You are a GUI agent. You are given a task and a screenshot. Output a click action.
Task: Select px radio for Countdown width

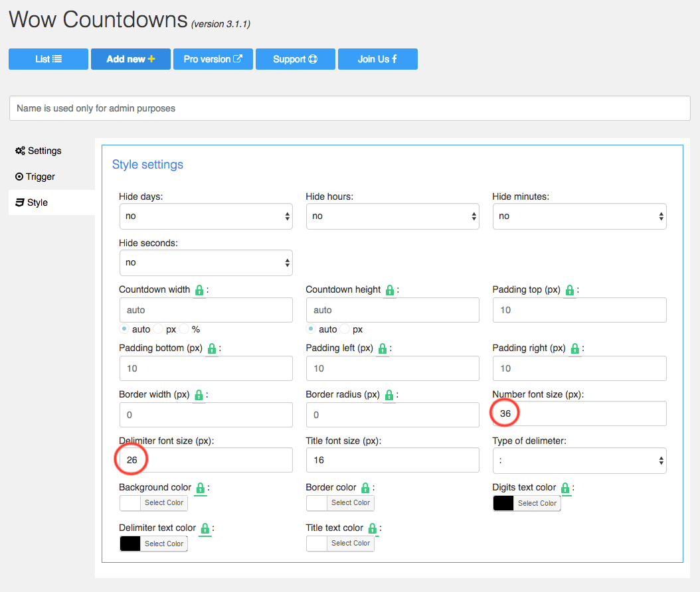click(x=158, y=329)
